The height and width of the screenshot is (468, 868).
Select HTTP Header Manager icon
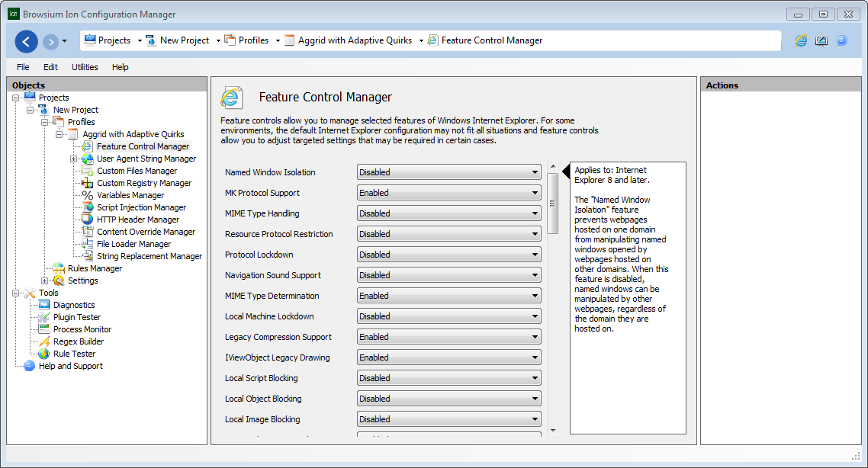(88, 220)
